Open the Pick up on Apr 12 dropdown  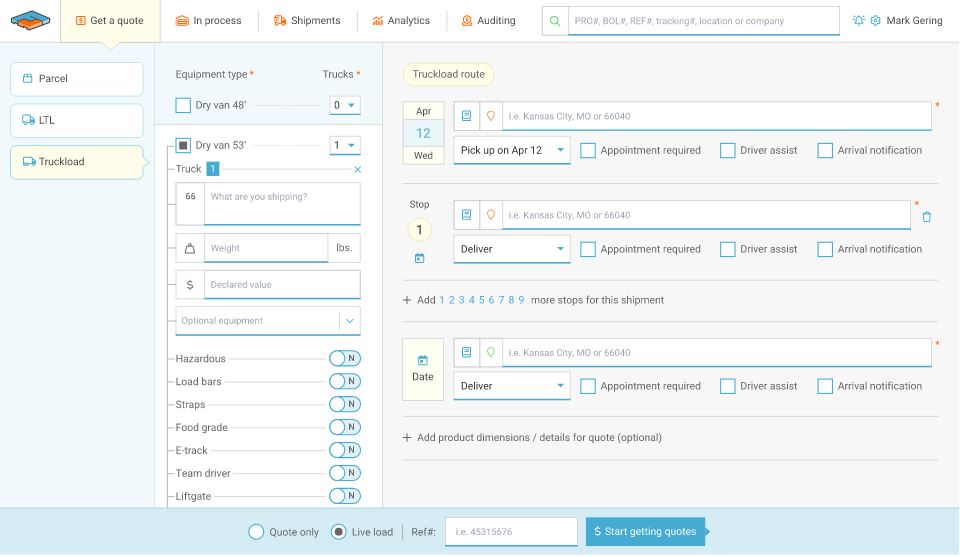click(512, 150)
